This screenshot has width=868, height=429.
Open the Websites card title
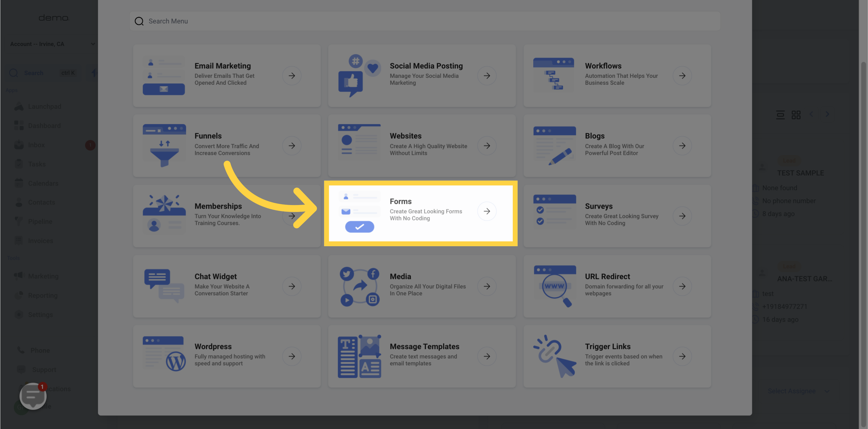[x=405, y=136]
